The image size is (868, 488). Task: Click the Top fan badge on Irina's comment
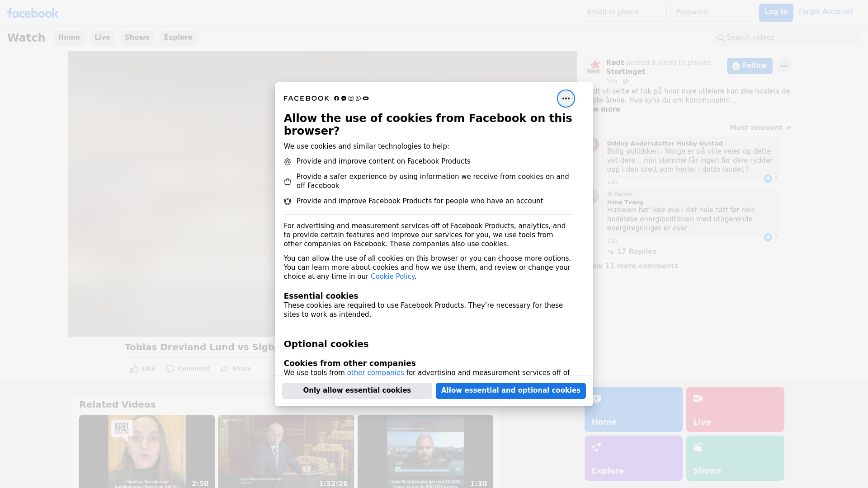pyautogui.click(x=620, y=194)
